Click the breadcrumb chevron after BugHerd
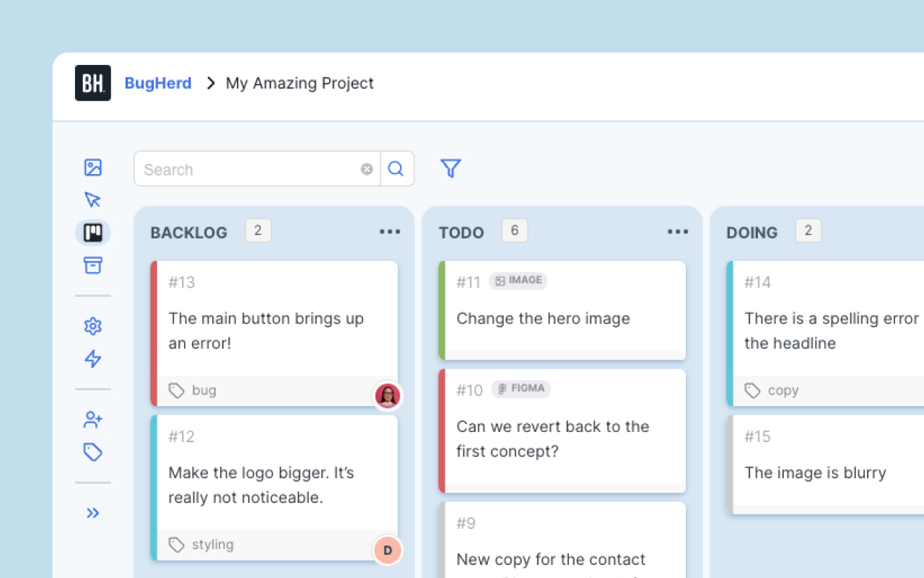Screen dimensions: 924x578 tap(209, 83)
